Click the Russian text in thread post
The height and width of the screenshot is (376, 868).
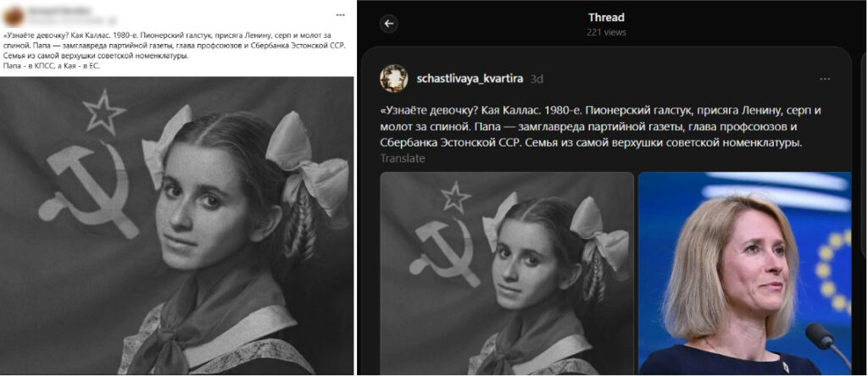point(601,127)
